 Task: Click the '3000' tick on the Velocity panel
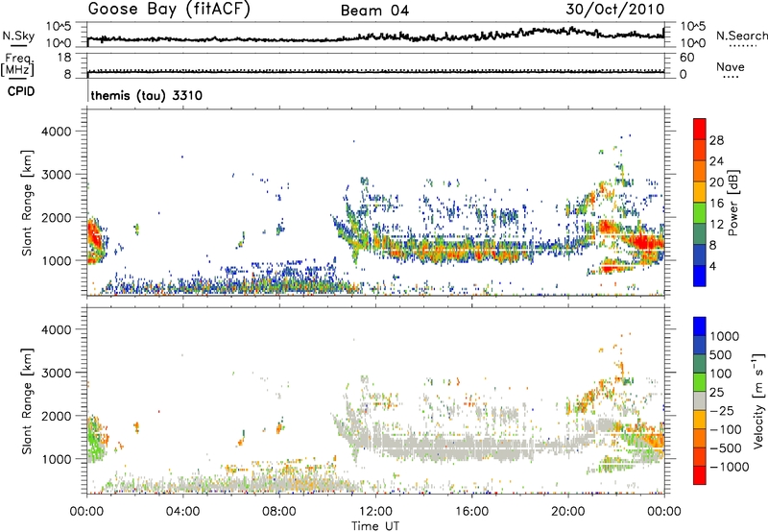pyautogui.click(x=57, y=373)
